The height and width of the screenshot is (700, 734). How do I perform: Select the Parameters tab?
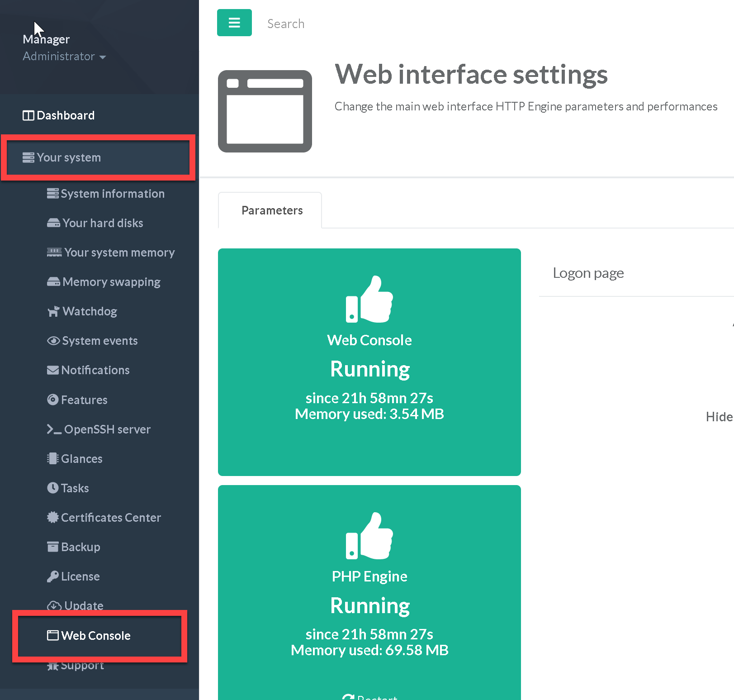(x=272, y=210)
